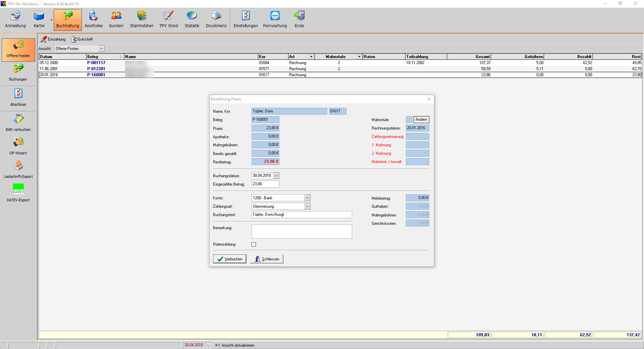Click the Ändern button next to Mahnstufe
Viewport: 644px width, 349px height.
tap(421, 120)
